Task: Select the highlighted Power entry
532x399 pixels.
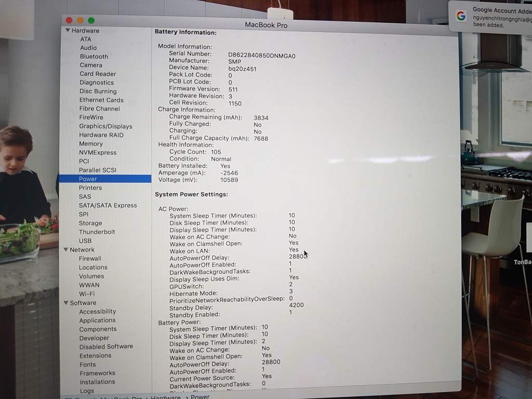Action: click(x=105, y=179)
